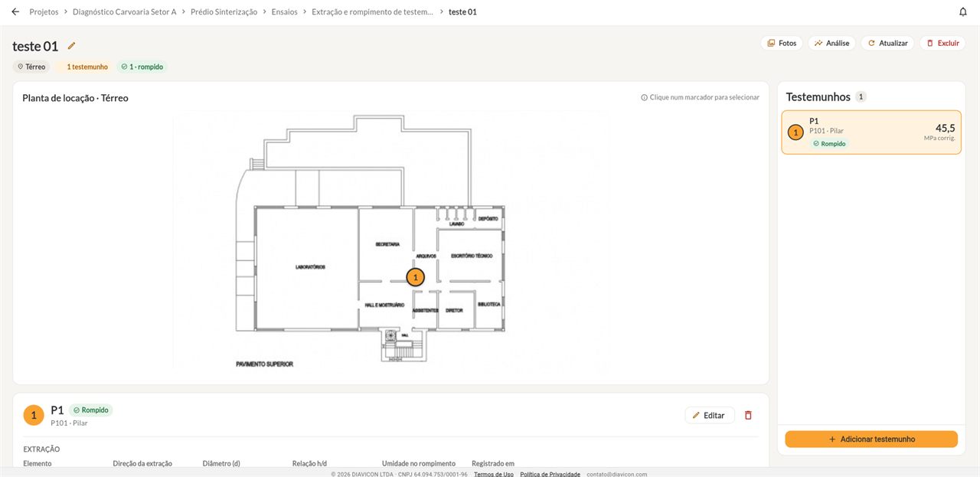This screenshot has width=980, height=477.
Task: Go back using the left arrow
Action: coord(15,11)
